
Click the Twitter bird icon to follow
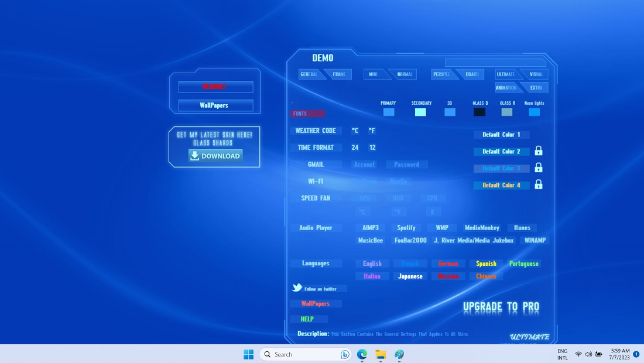pyautogui.click(x=297, y=287)
